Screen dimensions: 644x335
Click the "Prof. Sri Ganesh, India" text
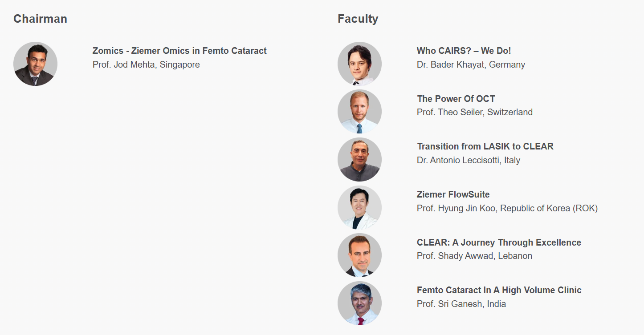pyautogui.click(x=461, y=304)
